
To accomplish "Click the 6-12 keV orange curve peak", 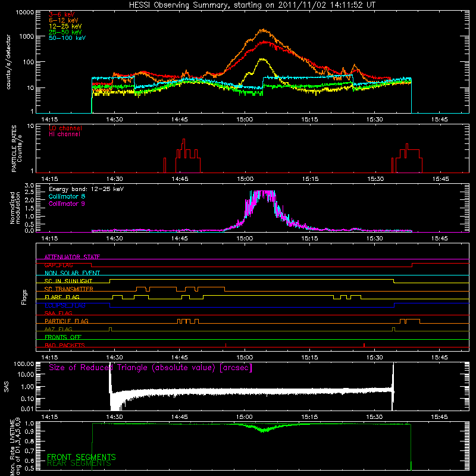I will pyautogui.click(x=263, y=30).
